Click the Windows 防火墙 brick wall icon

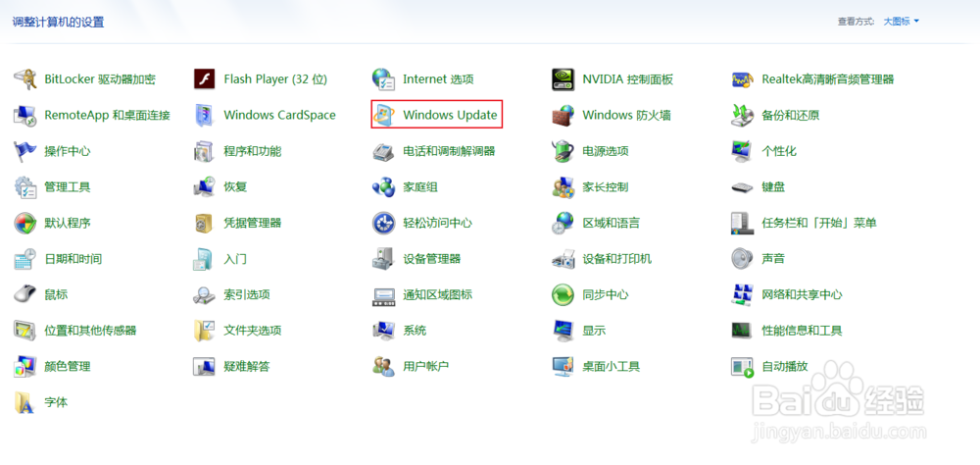(563, 115)
